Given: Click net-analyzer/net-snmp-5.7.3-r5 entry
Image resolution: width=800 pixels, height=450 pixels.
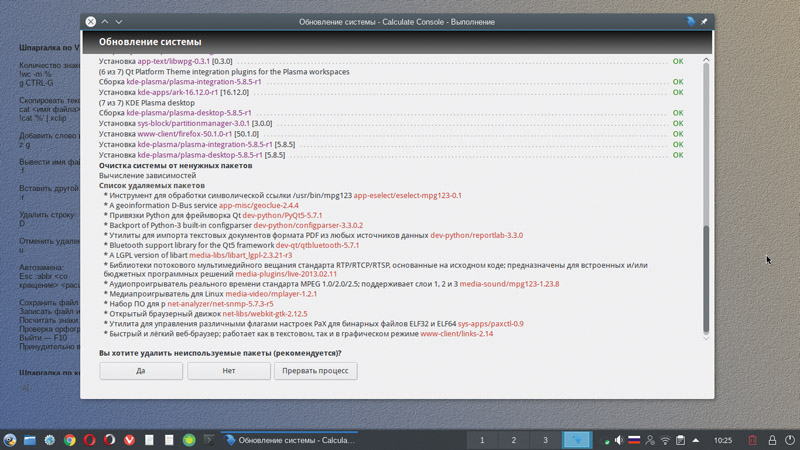Looking at the screenshot, I should 220,304.
